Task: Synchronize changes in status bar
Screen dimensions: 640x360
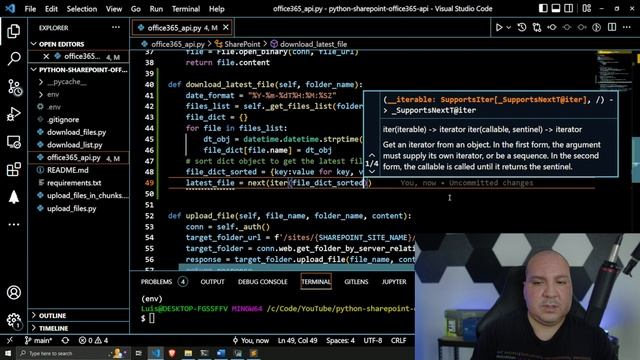Action: pos(65,340)
